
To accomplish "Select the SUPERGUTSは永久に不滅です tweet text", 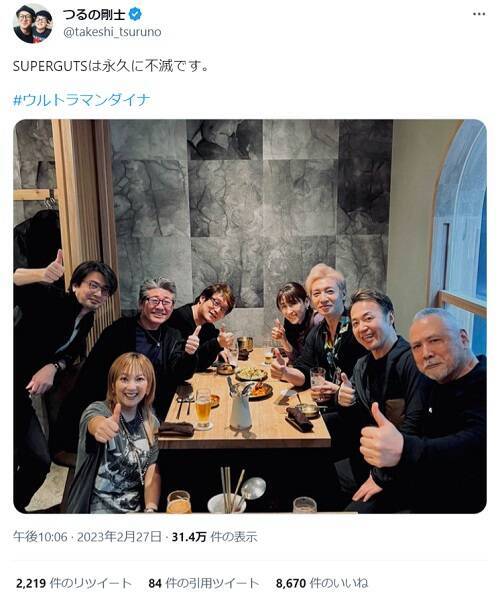I will [x=111, y=67].
